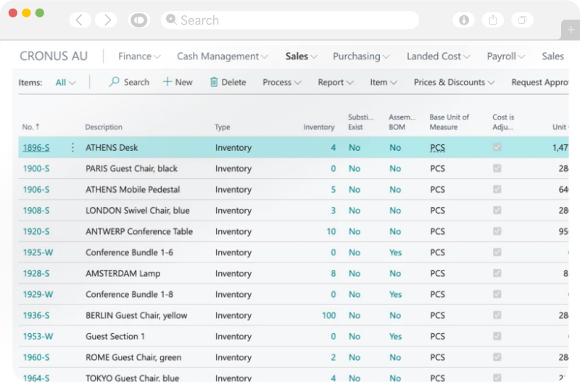This screenshot has height=392, width=580.
Task: Expand the Purchasing menu
Action: (x=360, y=57)
